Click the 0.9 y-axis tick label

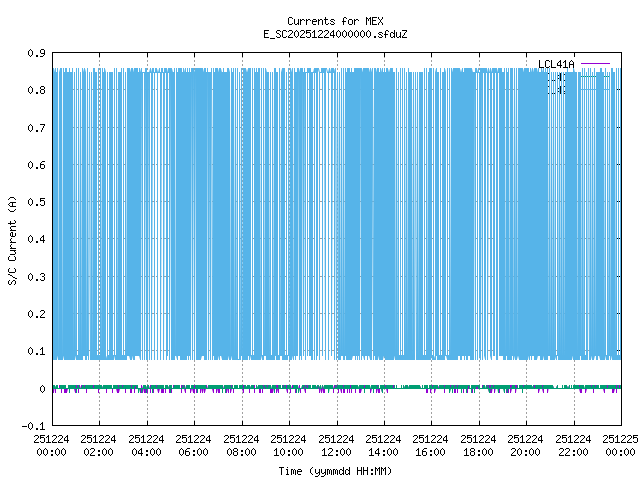(35, 53)
